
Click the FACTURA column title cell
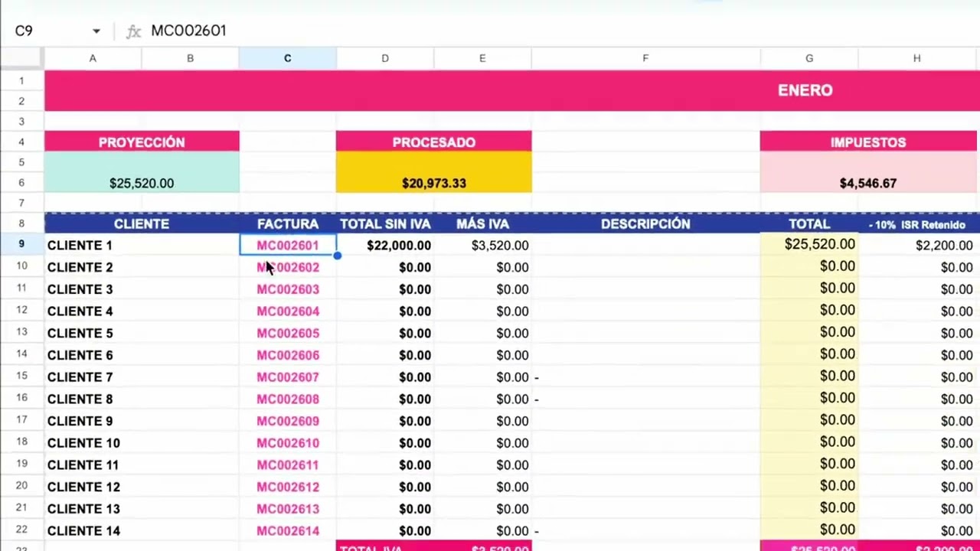(288, 223)
